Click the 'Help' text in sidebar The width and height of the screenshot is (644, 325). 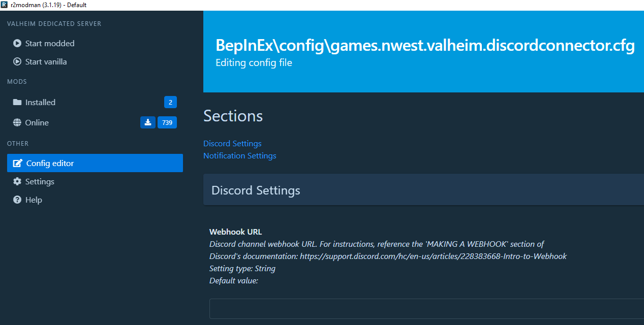pyautogui.click(x=34, y=200)
